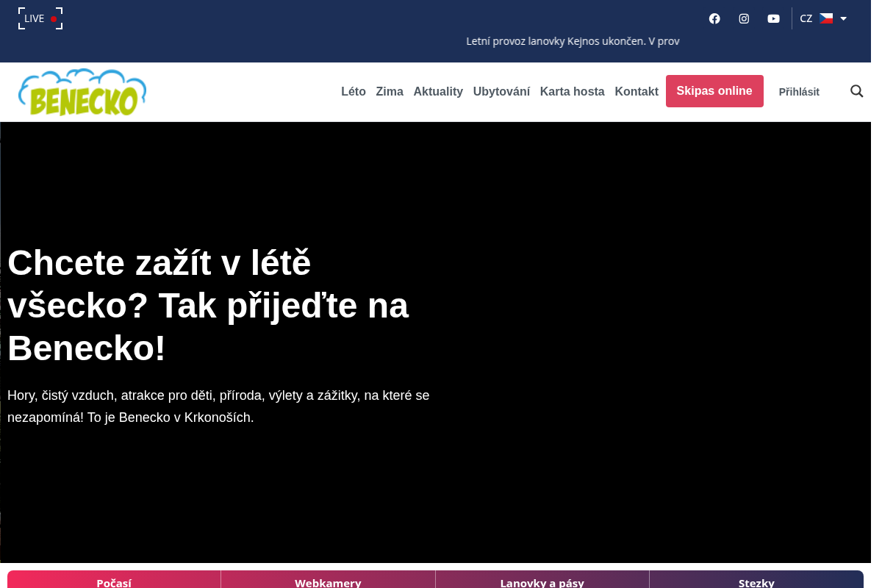Click the search magnifier icon
This screenshot has height=588, width=882.
point(857,91)
